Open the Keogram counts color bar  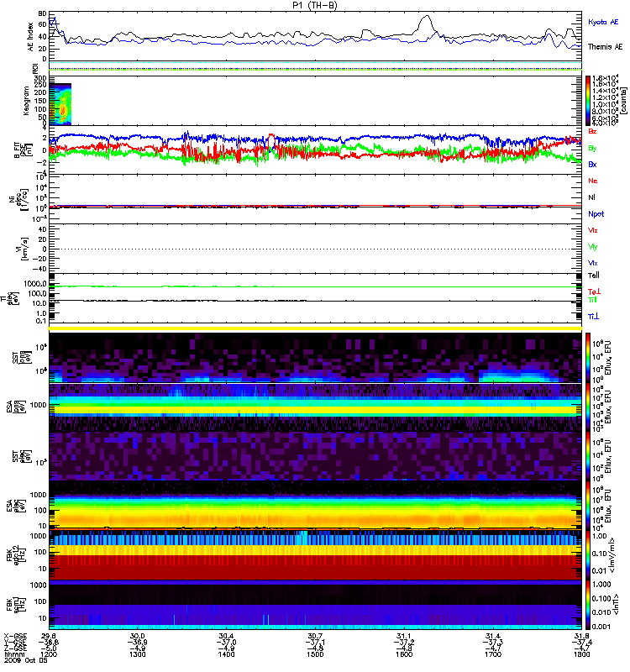[x=588, y=101]
